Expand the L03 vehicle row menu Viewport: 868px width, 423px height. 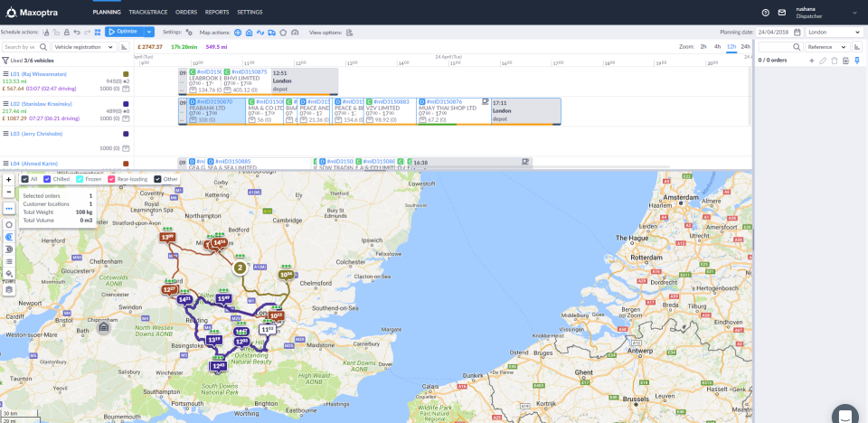(x=6, y=134)
